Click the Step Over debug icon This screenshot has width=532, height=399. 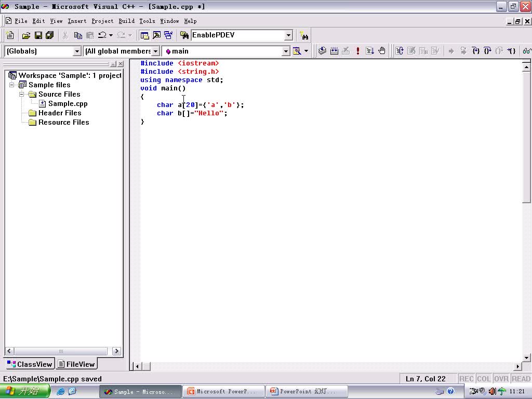pos(487,51)
